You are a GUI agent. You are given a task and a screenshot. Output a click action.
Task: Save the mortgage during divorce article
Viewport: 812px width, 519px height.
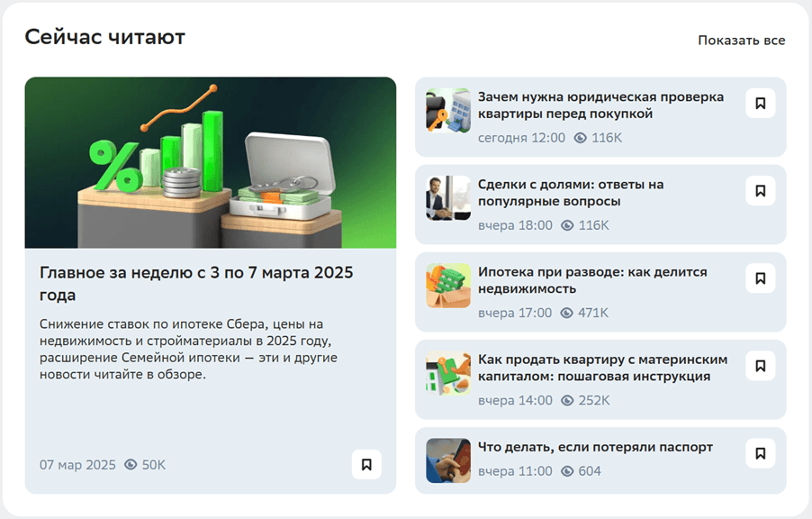[x=760, y=278]
